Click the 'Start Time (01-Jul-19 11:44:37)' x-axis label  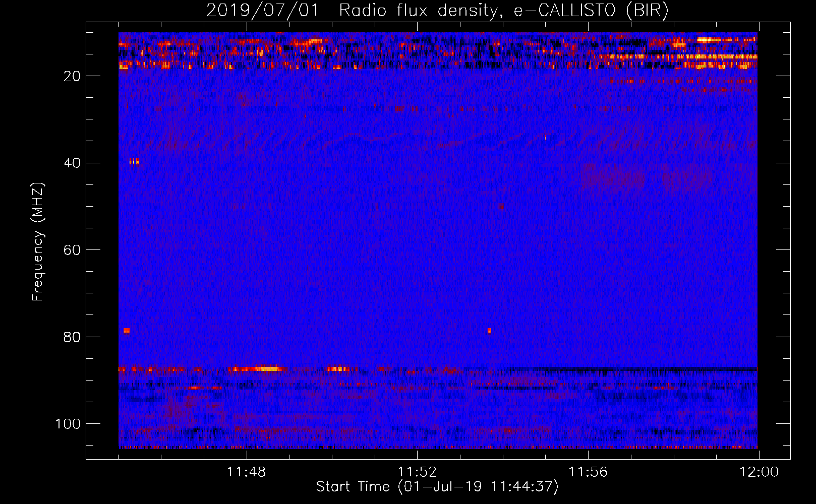pos(437,487)
